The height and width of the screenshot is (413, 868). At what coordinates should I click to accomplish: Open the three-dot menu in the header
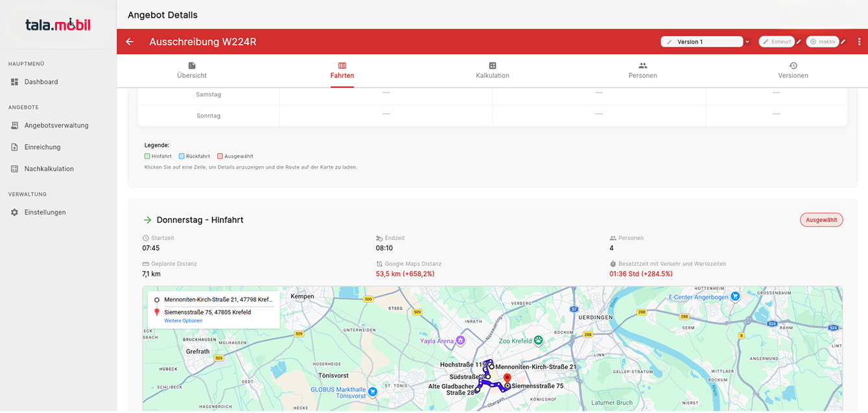[x=859, y=41]
